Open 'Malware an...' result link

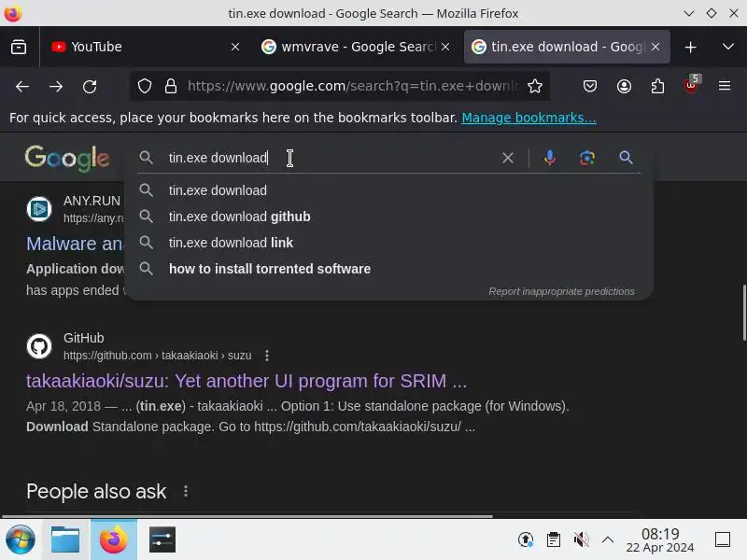pyautogui.click(x=76, y=244)
